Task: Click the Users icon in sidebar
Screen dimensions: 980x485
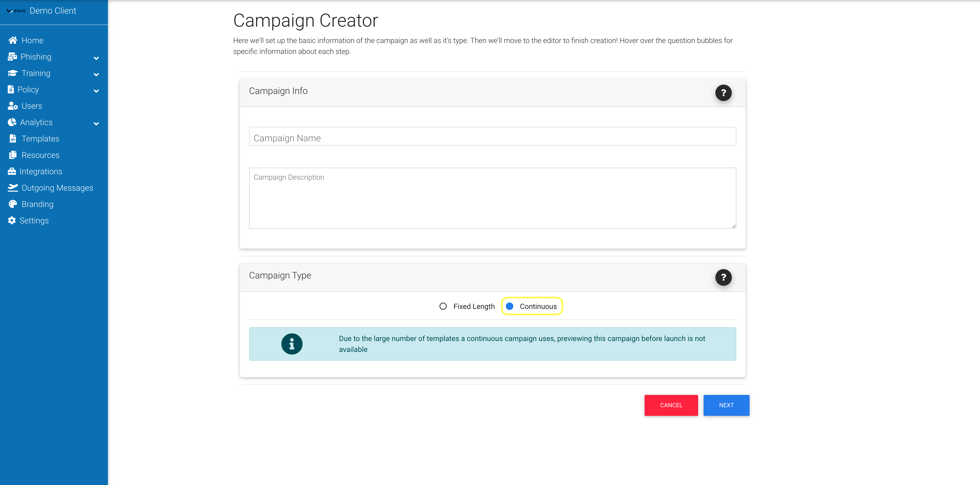Action: pyautogui.click(x=13, y=106)
